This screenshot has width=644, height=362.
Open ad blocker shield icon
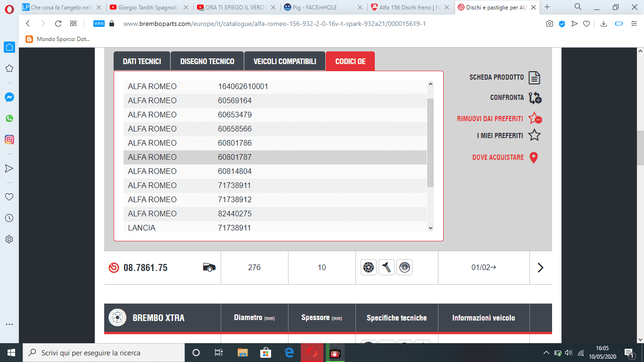point(562,24)
